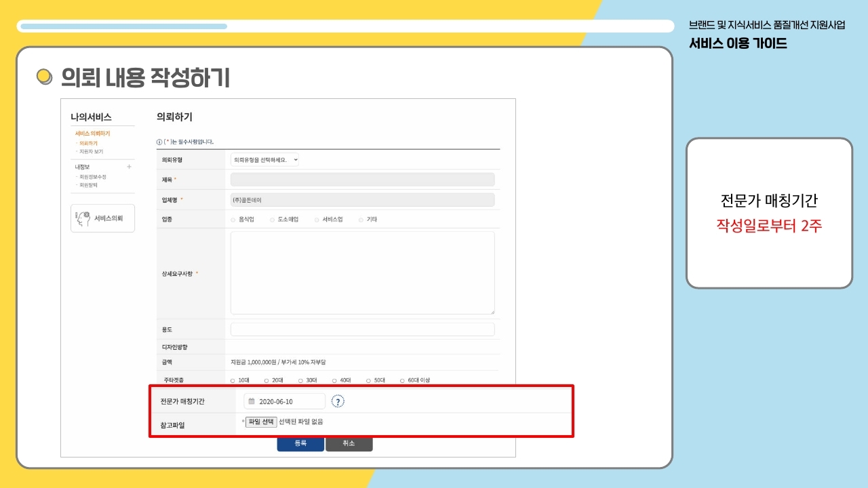Image resolution: width=868 pixels, height=488 pixels.
Task: Choose the 20대 target age radio
Action: point(267,380)
